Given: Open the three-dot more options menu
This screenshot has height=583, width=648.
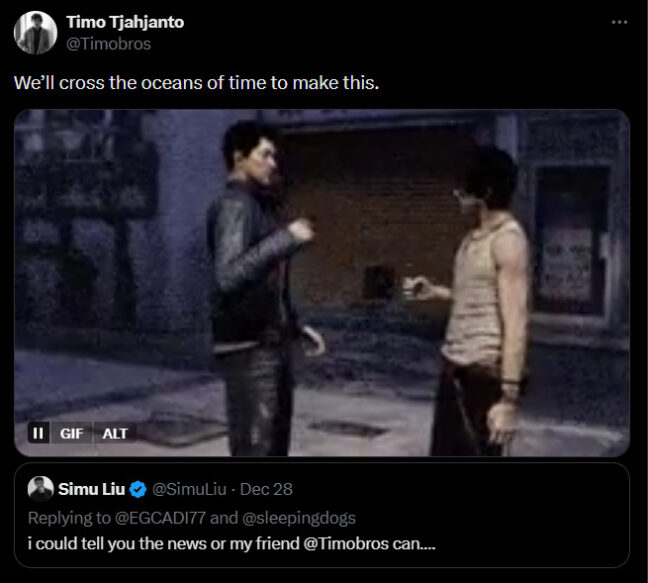Looking at the screenshot, I should coord(619,22).
